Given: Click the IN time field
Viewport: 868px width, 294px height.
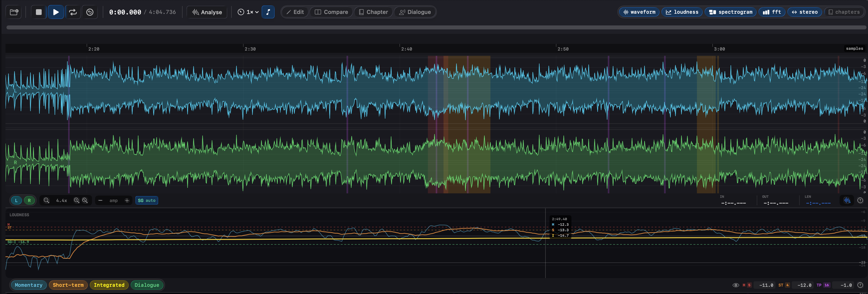Looking at the screenshot, I should pos(733,203).
